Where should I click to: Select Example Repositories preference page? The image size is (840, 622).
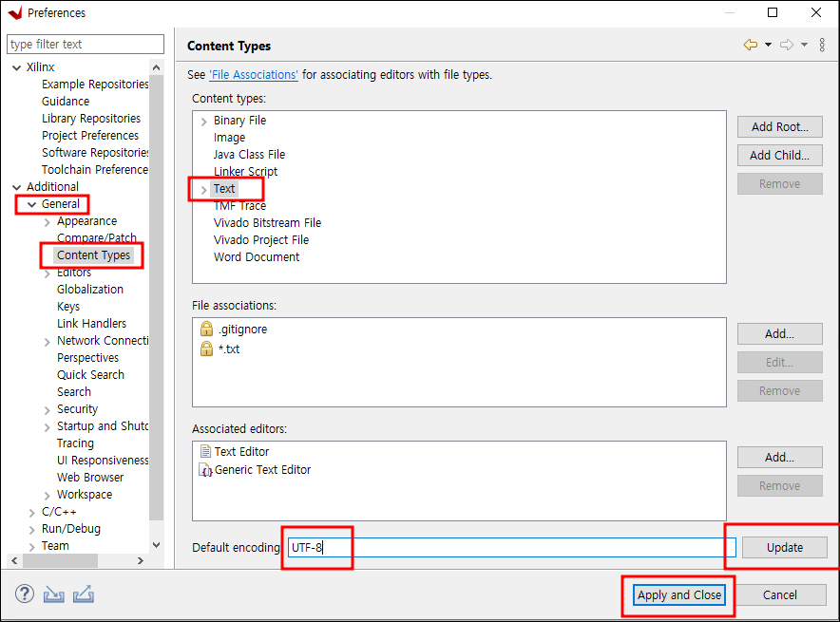coord(95,84)
